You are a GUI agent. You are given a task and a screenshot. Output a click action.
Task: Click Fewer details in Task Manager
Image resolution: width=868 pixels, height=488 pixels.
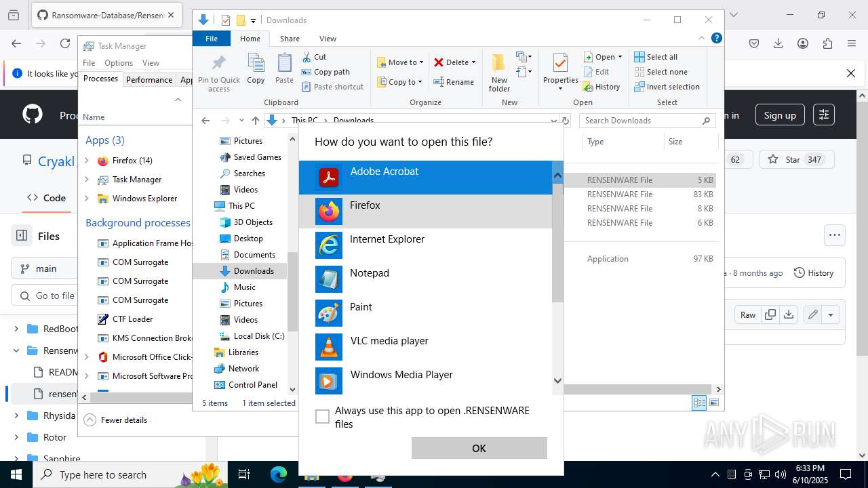coord(115,420)
